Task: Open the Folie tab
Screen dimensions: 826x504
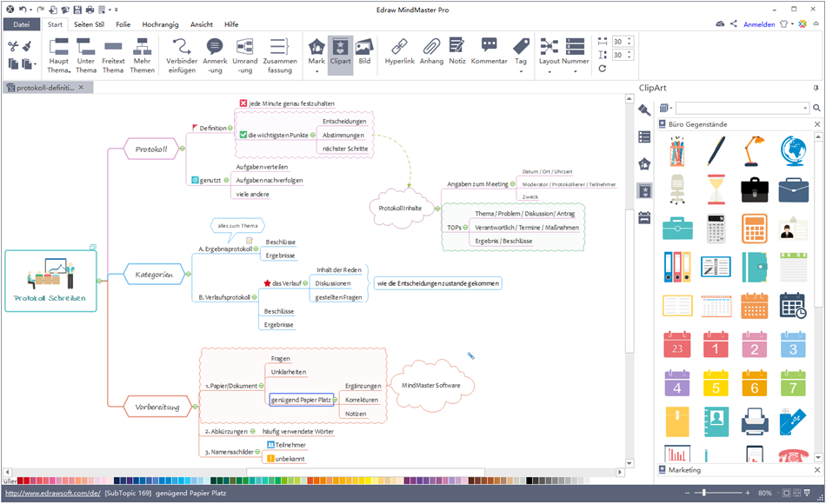Action: (123, 24)
